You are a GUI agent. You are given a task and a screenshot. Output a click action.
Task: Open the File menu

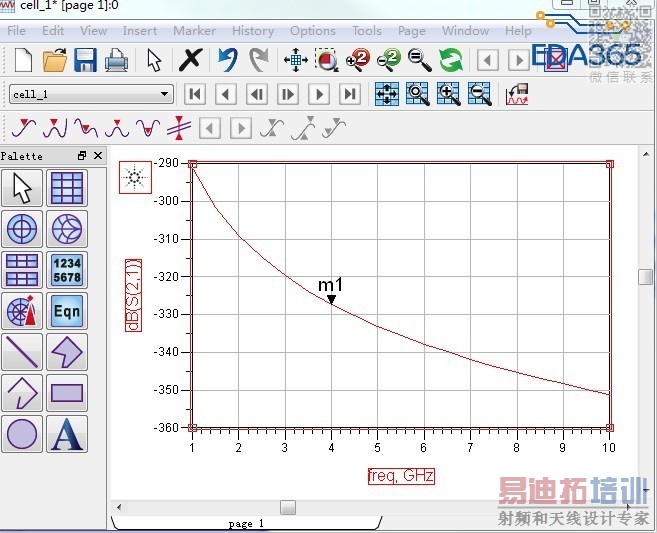coord(16,31)
